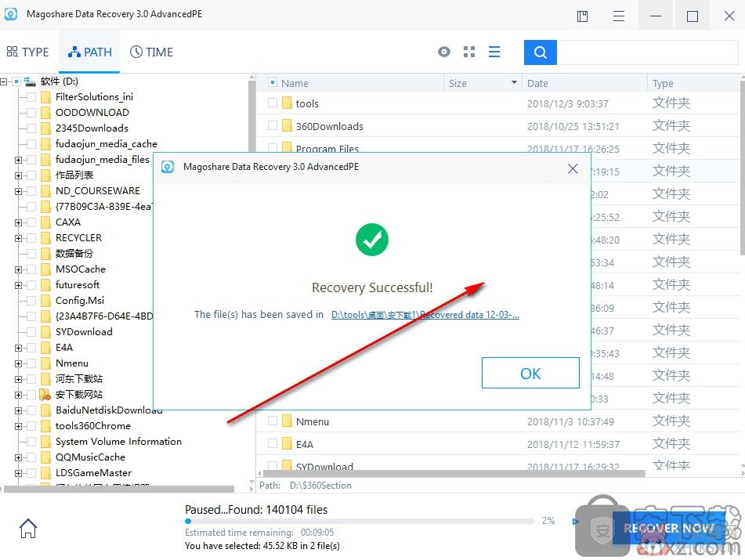Click the CAXA folder icon in tree
Image resolution: width=745 pixels, height=560 pixels.
tap(45, 222)
